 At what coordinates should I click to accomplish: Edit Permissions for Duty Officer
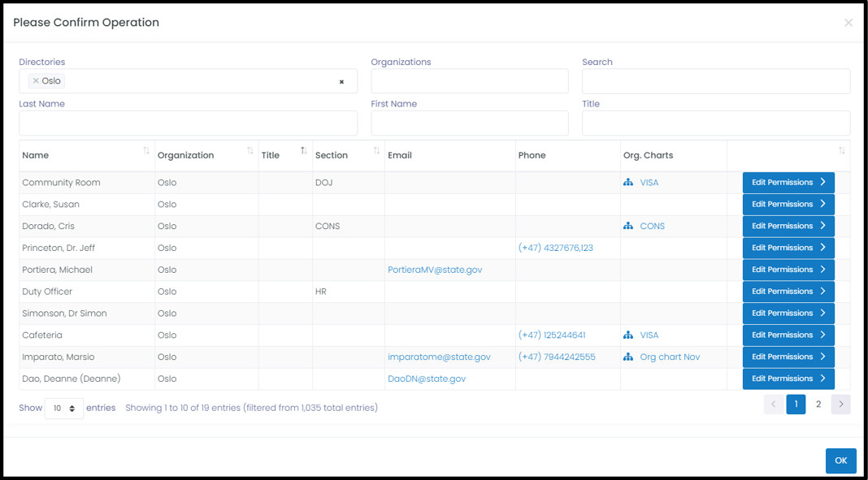click(x=788, y=292)
